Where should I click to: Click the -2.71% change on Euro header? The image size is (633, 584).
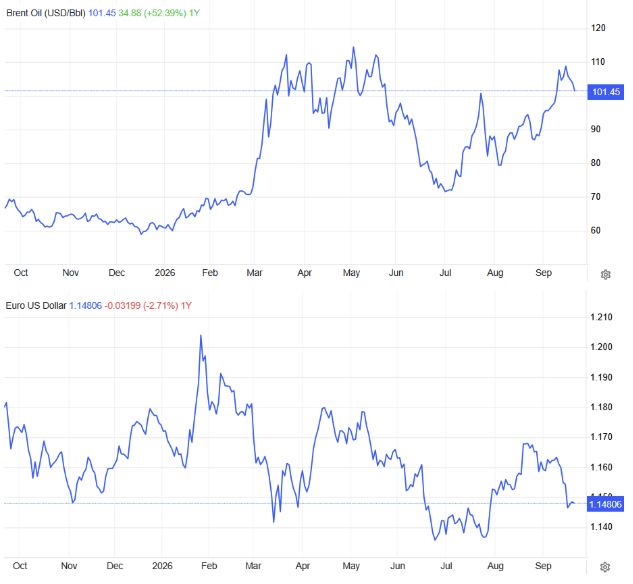[160, 306]
